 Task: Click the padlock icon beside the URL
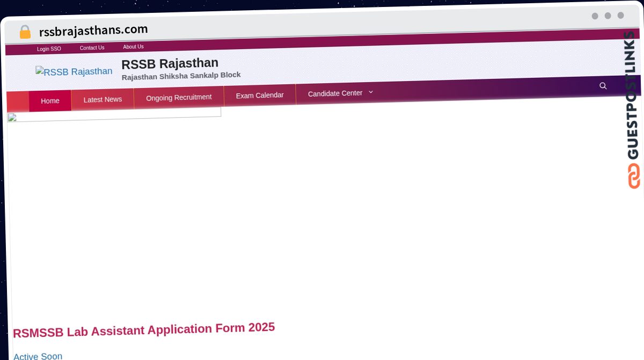click(x=25, y=32)
